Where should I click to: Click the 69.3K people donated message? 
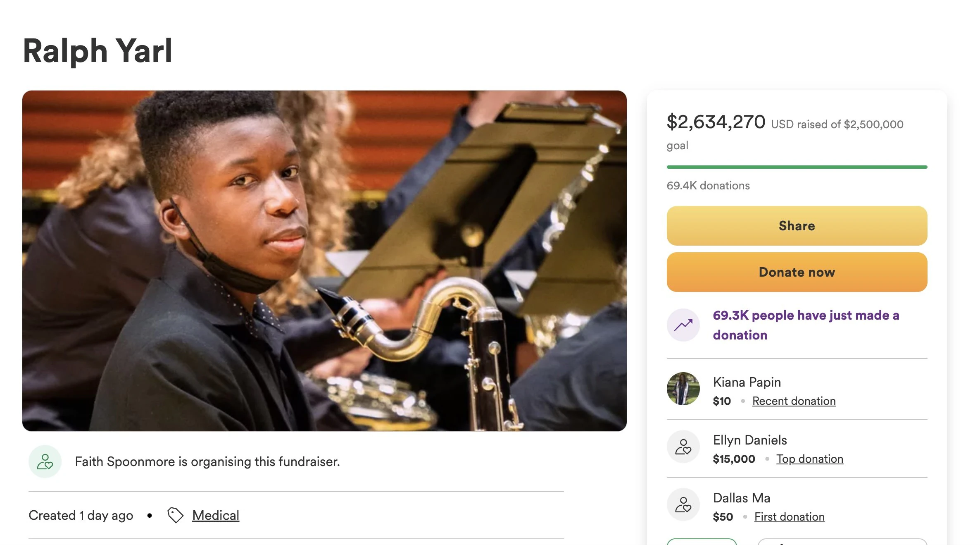806,325
